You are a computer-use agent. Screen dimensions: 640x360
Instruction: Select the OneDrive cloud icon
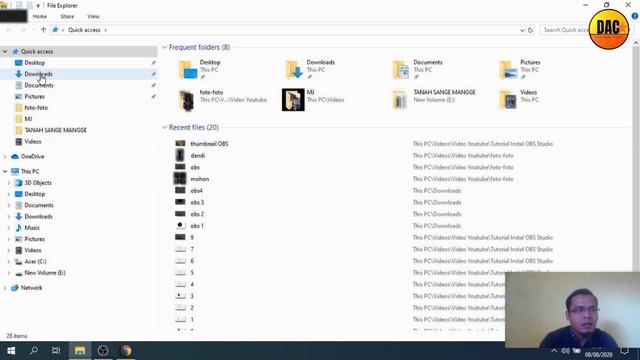tap(15, 157)
